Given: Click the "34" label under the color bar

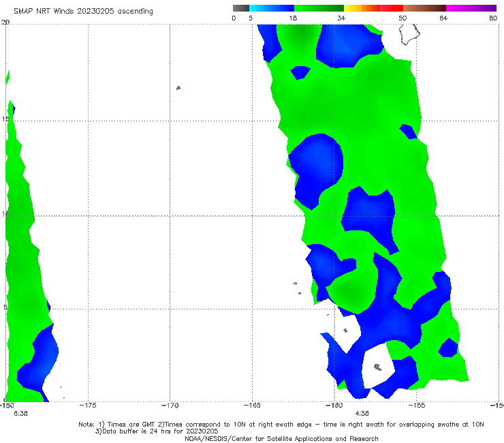Looking at the screenshot, I should pyautogui.click(x=341, y=18).
